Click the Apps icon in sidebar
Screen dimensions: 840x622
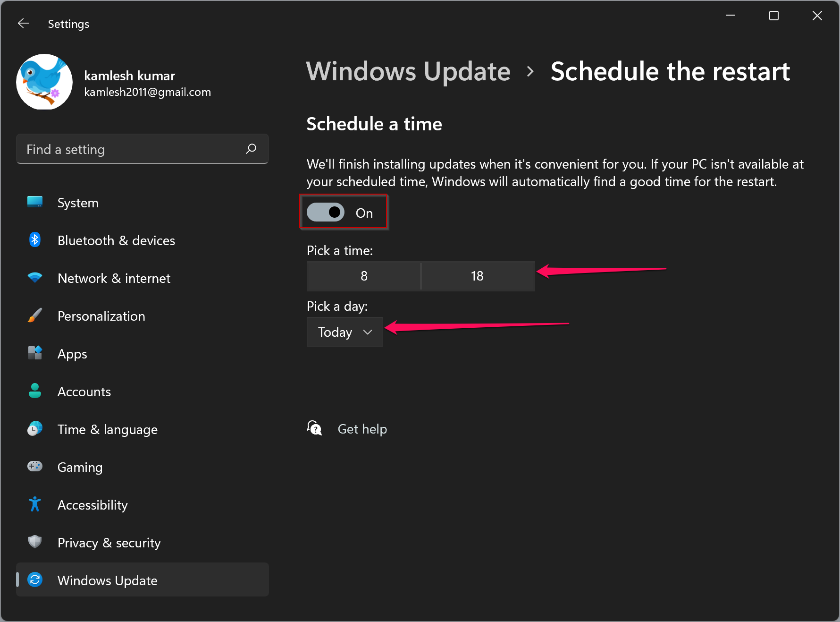point(35,353)
